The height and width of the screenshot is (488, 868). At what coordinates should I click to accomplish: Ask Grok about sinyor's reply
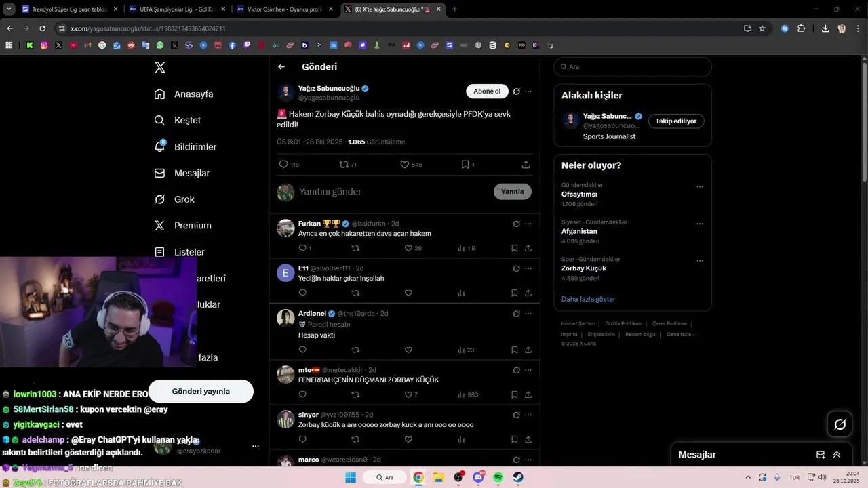coord(517,415)
